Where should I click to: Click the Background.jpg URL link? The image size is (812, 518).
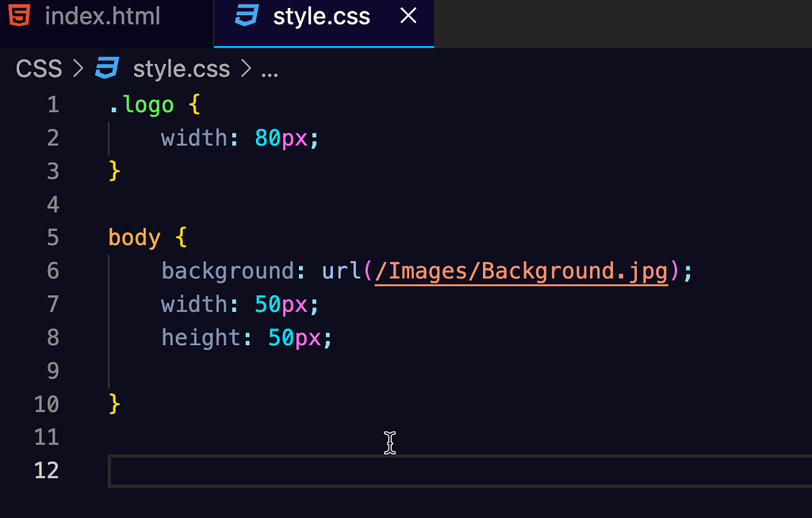519,271
